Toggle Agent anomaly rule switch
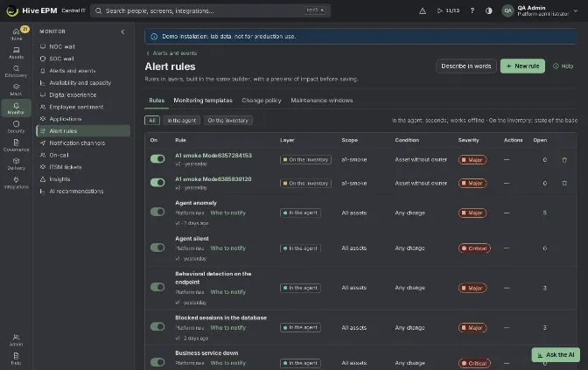The height and width of the screenshot is (370, 588). [x=157, y=212]
